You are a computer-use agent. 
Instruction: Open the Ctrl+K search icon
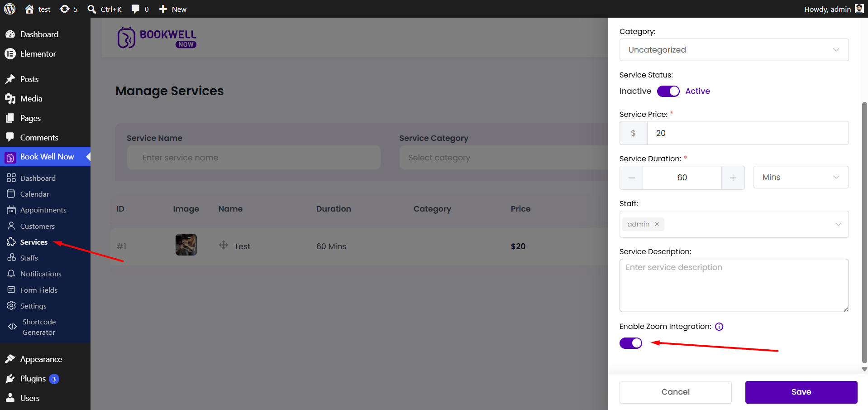(92, 9)
